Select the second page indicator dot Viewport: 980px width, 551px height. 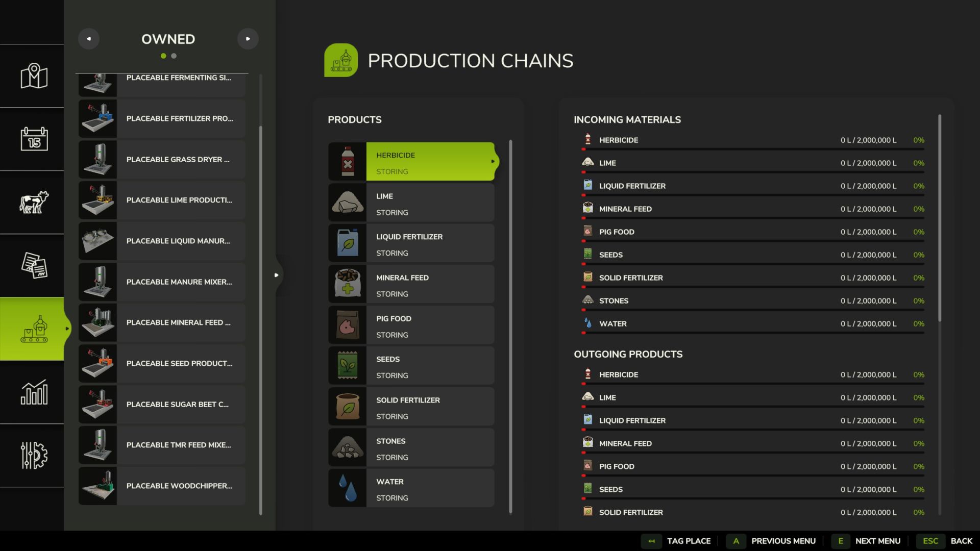tap(174, 56)
